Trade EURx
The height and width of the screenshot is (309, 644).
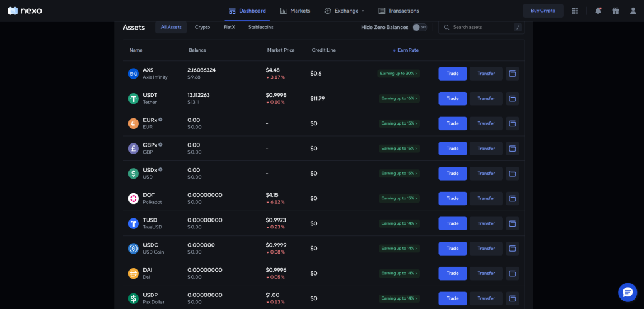point(453,123)
